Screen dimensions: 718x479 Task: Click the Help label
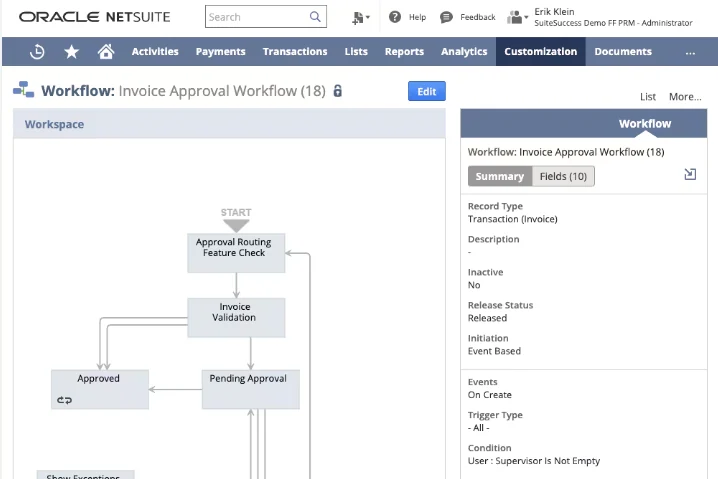[x=417, y=17]
